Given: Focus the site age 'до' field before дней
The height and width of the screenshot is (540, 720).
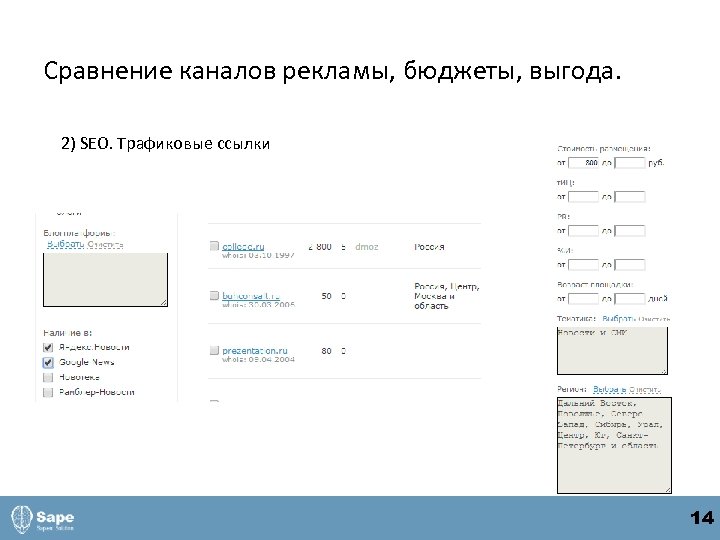Looking at the screenshot, I should [x=630, y=298].
